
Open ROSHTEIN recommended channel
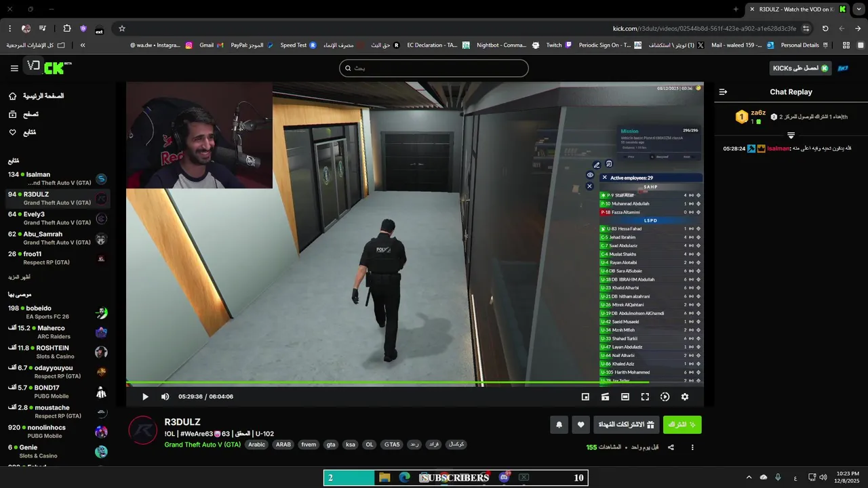pyautogui.click(x=58, y=352)
